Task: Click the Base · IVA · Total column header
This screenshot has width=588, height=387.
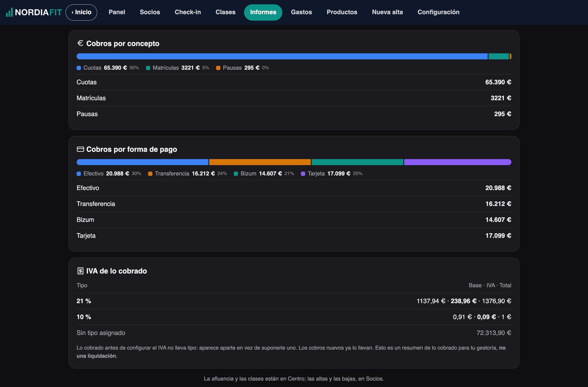Action: coord(490,285)
